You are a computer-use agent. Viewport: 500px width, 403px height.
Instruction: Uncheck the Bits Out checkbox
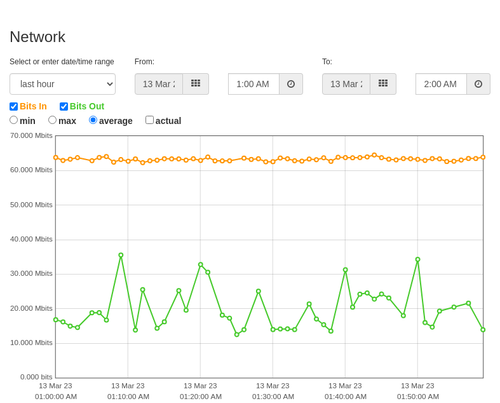(64, 106)
